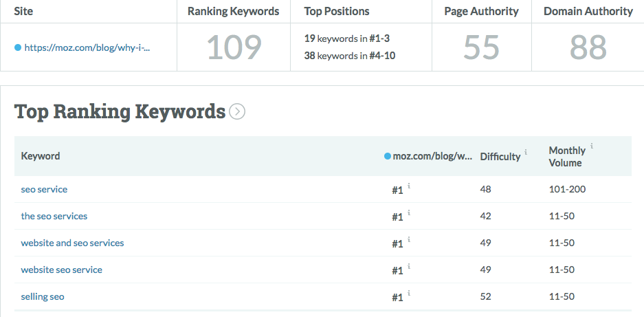This screenshot has height=317, width=644.
Task: Click the rank info icon for selling seo
Action: [x=410, y=293]
